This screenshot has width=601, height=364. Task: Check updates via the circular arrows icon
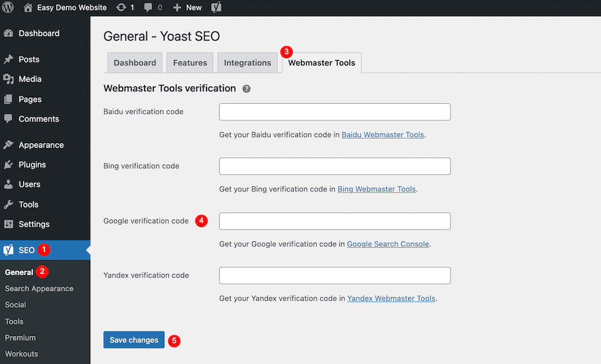coord(120,8)
